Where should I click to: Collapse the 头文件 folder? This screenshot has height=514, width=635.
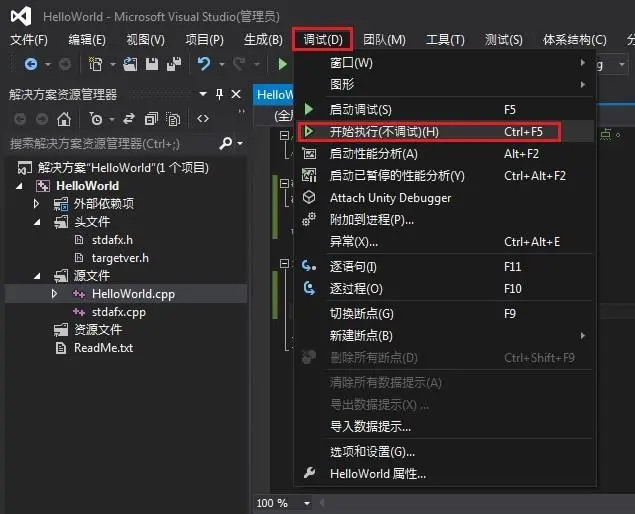tap(37, 222)
